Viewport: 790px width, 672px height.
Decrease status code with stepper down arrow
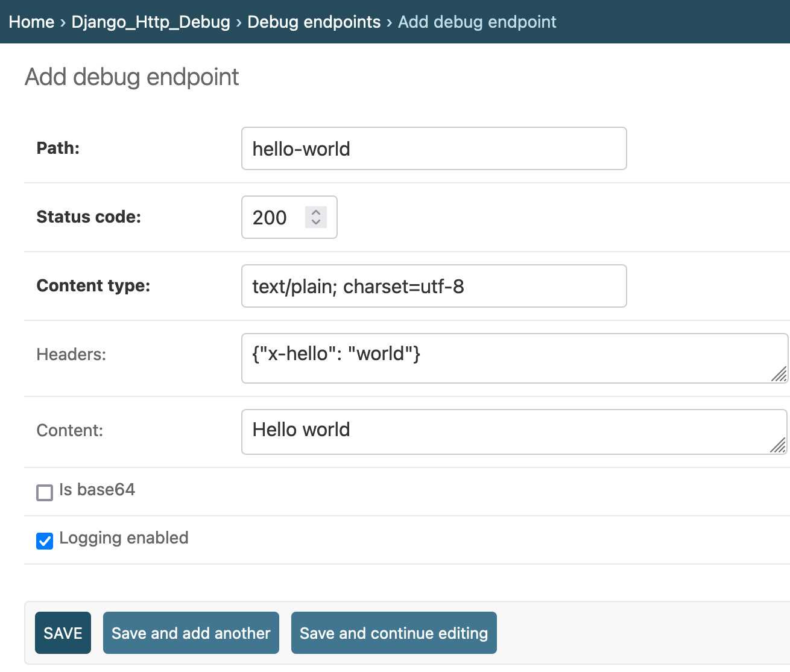point(316,223)
